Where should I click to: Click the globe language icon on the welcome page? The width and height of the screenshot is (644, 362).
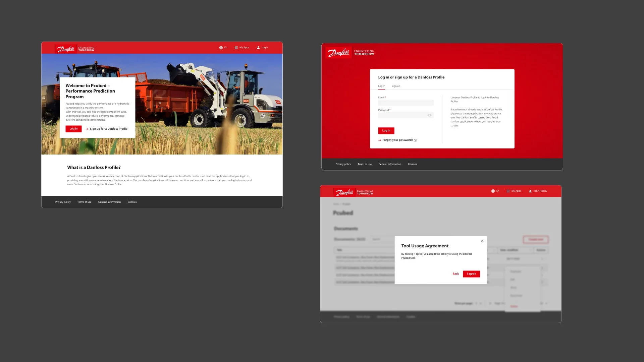click(x=221, y=48)
